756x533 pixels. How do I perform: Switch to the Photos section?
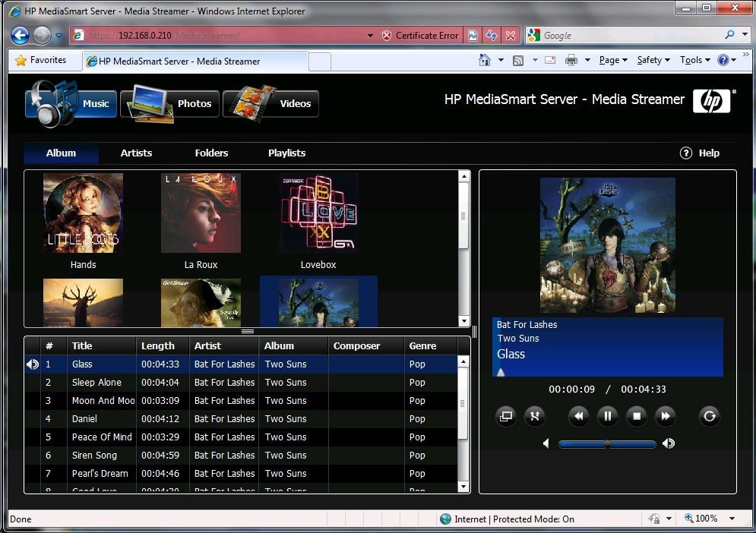tap(169, 103)
